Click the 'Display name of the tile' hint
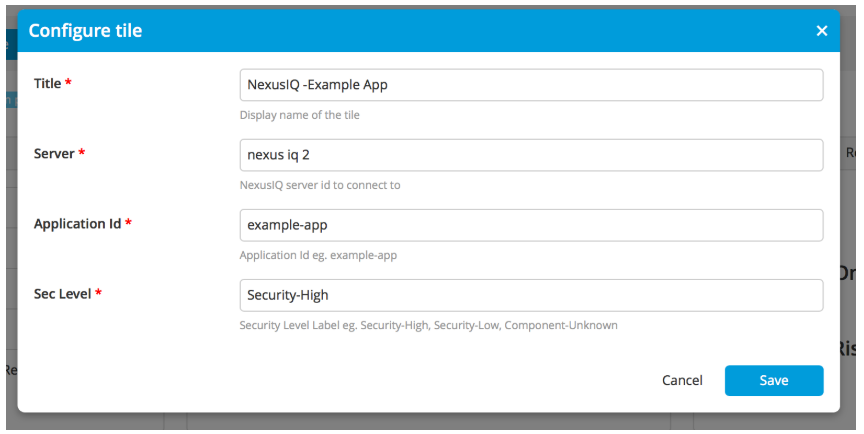Viewport: 864px width, 434px height. tap(299, 115)
